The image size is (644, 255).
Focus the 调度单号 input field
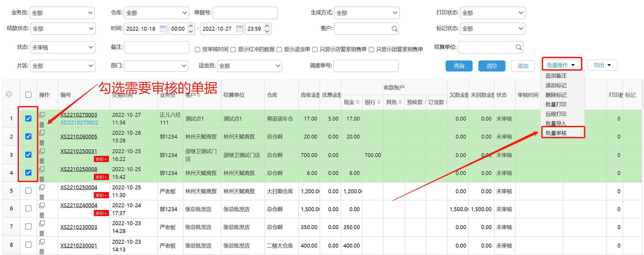(x=366, y=66)
